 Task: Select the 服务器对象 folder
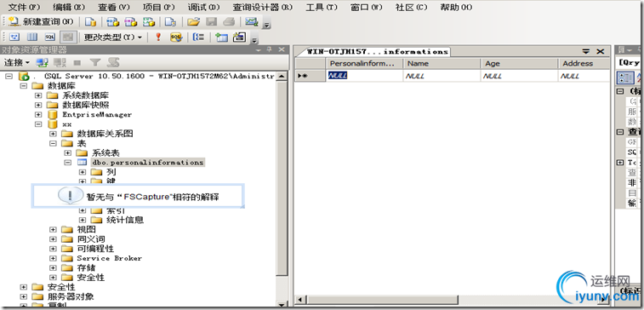tap(71, 296)
